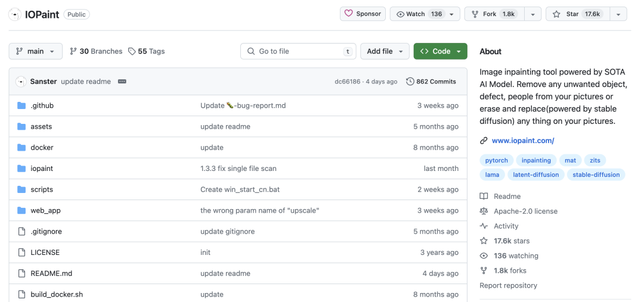The width and height of the screenshot is (644, 302).
Task: Click the IOPaint repository avatar icon
Action: tap(15, 14)
